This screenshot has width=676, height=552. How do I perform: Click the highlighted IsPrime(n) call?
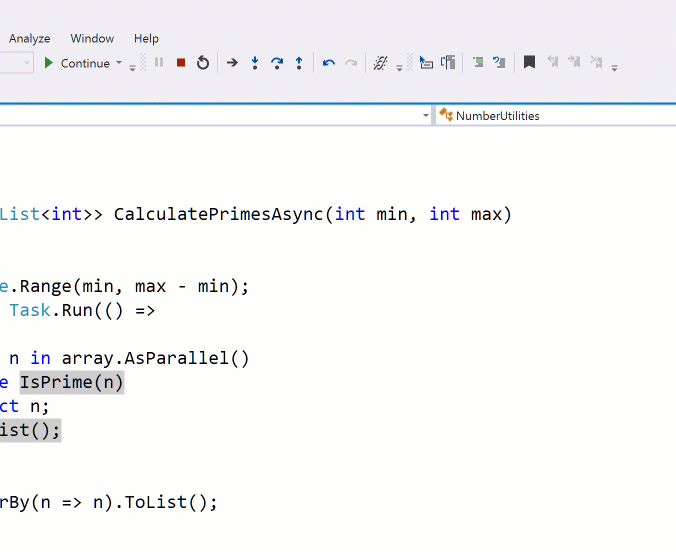[x=72, y=383]
